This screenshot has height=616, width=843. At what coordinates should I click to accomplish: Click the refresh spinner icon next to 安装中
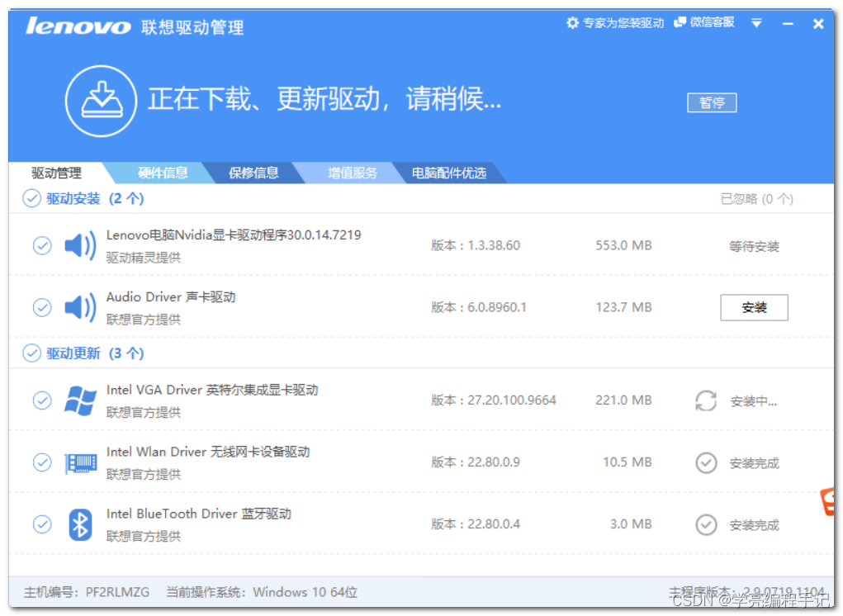(706, 400)
